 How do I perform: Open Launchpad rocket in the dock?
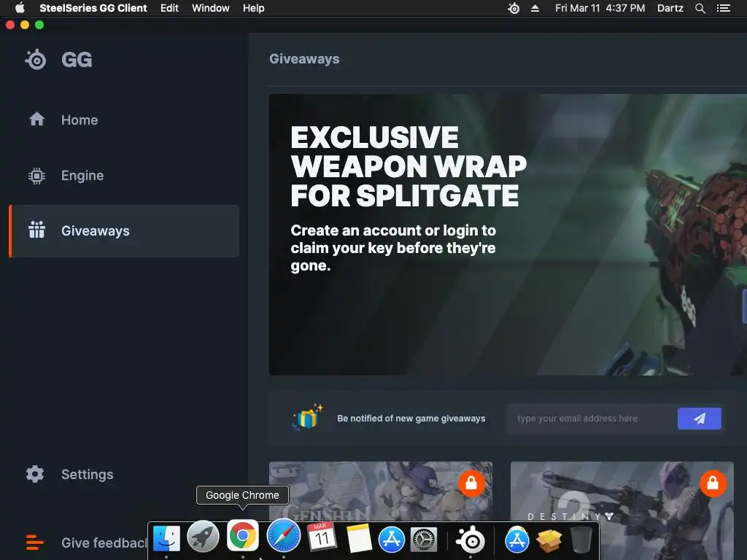point(204,537)
